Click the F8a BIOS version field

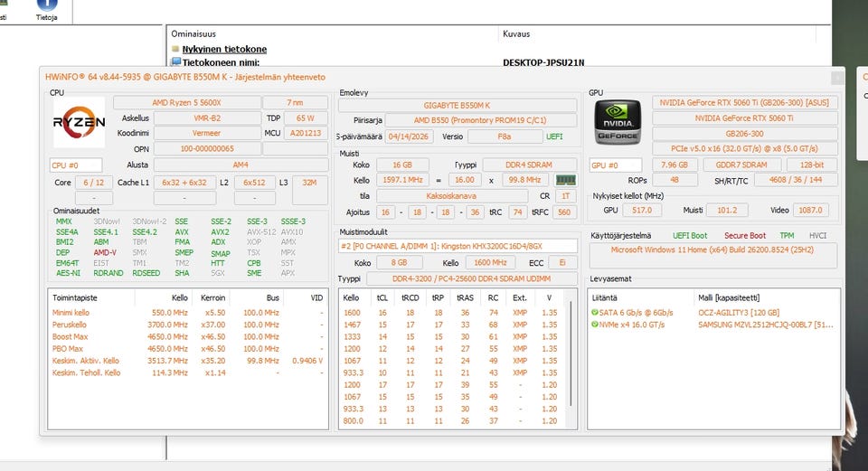click(x=505, y=137)
